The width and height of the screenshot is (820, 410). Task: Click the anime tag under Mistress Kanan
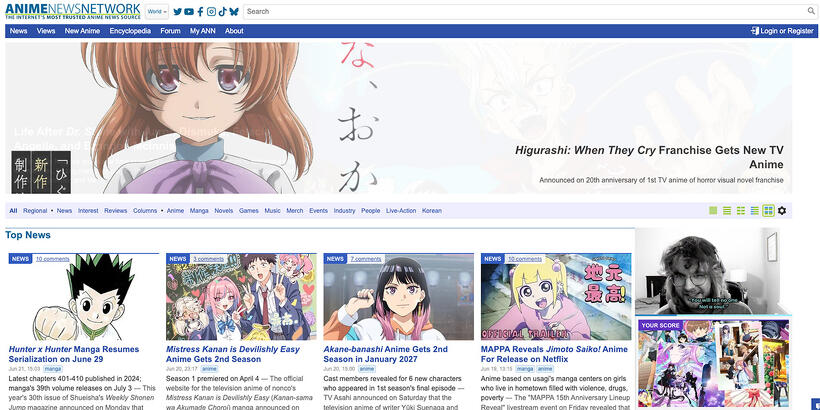click(210, 369)
